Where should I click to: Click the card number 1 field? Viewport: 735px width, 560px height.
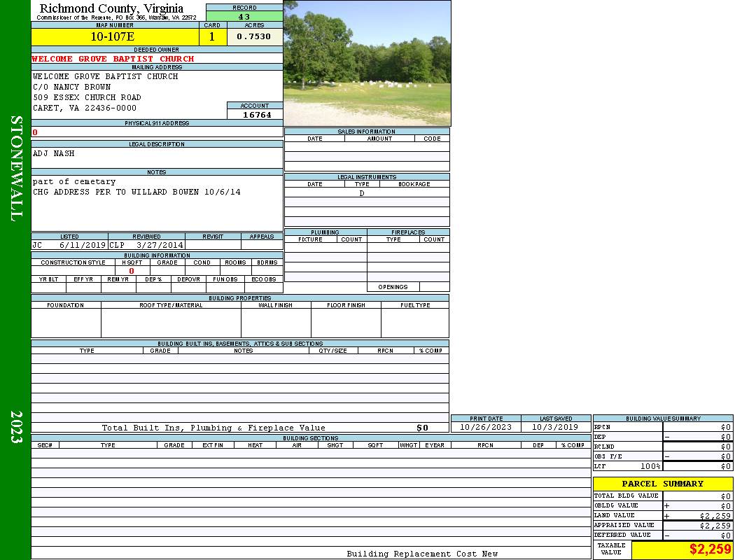[212, 37]
